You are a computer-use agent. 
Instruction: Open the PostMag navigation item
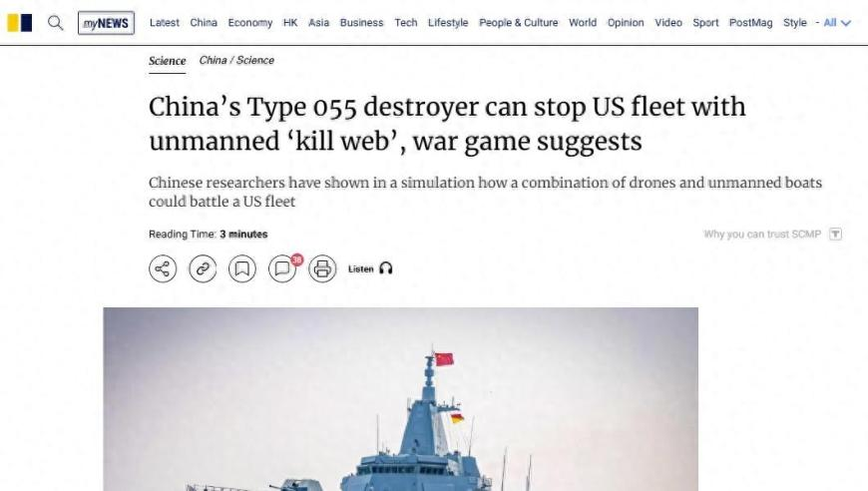(x=750, y=23)
